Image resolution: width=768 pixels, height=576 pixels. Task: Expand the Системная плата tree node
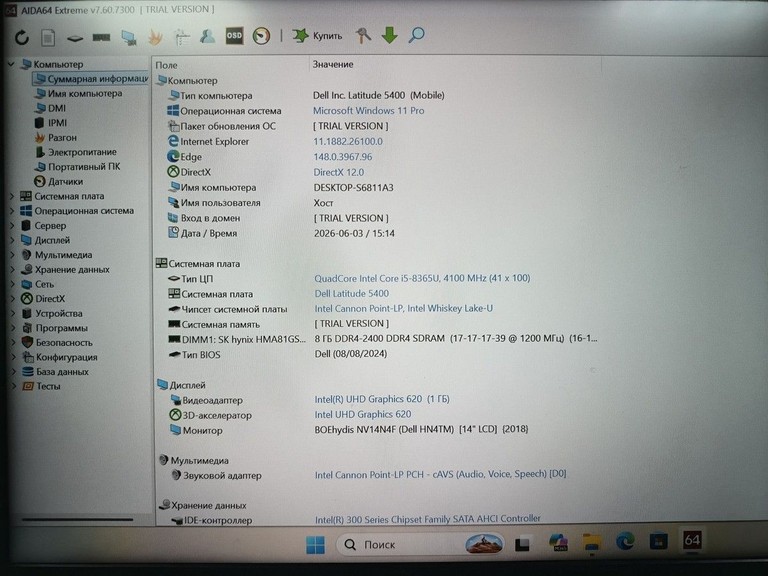pyautogui.click(x=12, y=196)
